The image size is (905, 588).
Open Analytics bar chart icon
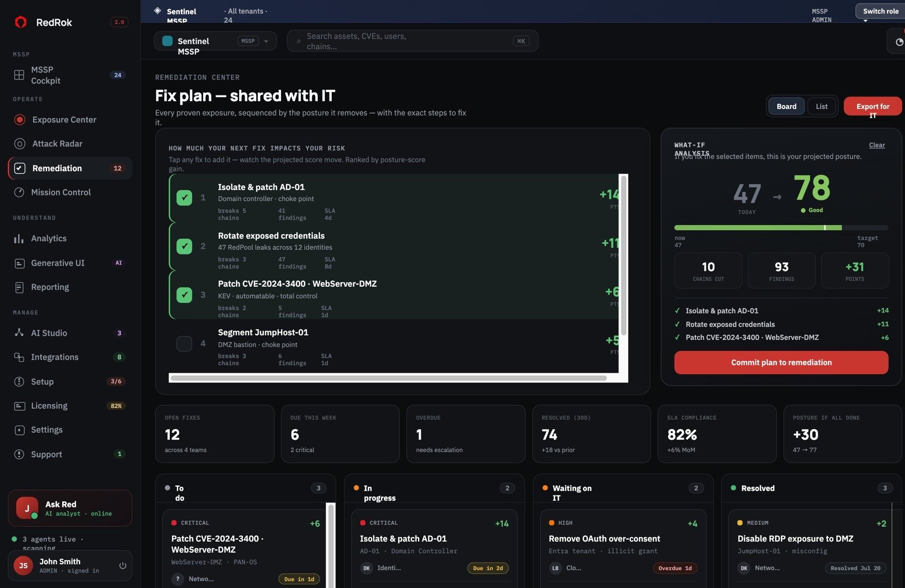pyautogui.click(x=19, y=238)
